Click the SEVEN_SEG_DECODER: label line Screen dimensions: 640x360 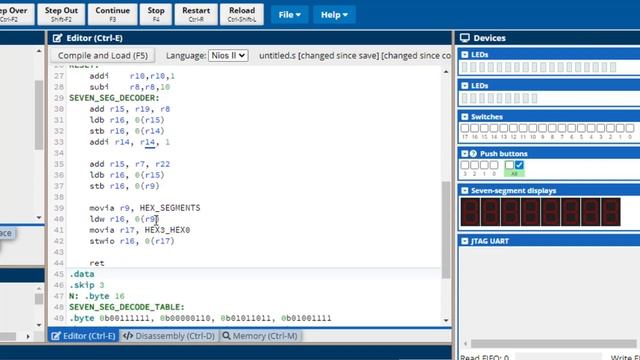point(114,98)
